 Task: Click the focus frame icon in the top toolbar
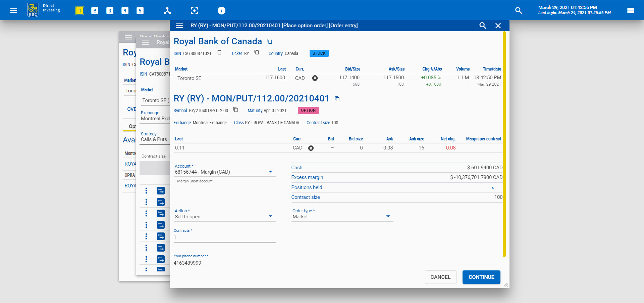(195, 10)
